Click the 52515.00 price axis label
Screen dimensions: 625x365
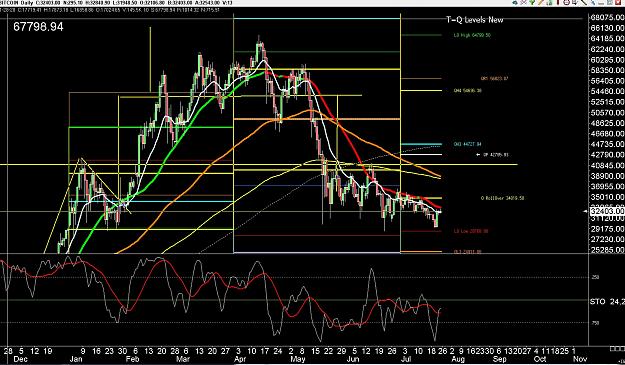pos(607,102)
